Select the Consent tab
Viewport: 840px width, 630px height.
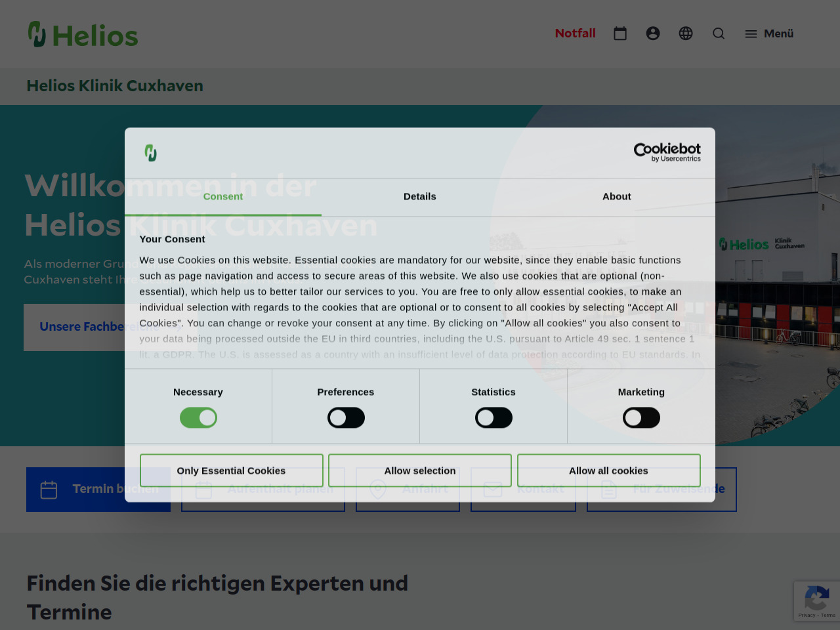coord(223,196)
